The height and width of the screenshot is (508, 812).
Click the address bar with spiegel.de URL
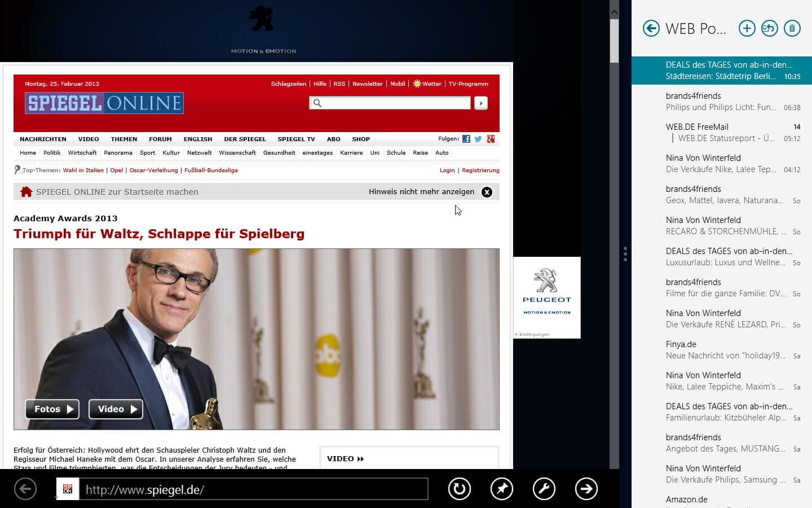pyautogui.click(x=254, y=489)
